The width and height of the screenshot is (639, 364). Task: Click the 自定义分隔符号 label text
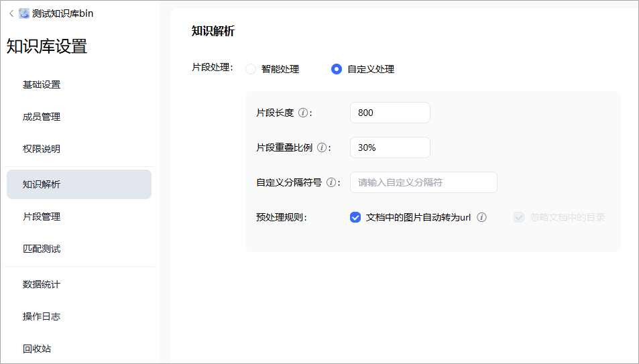(289, 182)
